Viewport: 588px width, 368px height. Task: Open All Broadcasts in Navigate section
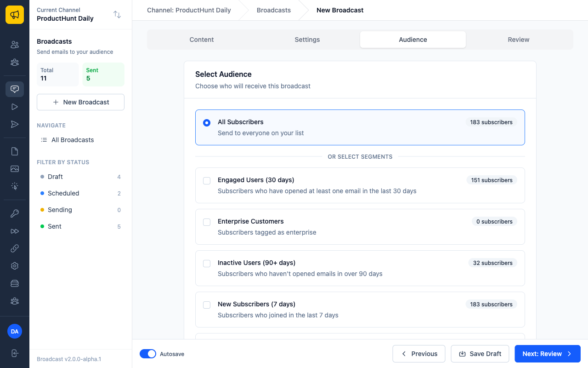[x=80, y=140]
